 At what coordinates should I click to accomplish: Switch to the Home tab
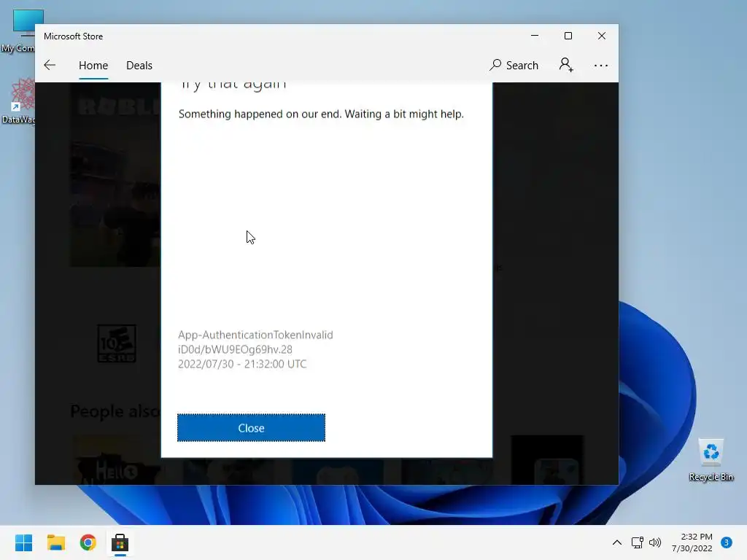(x=93, y=65)
